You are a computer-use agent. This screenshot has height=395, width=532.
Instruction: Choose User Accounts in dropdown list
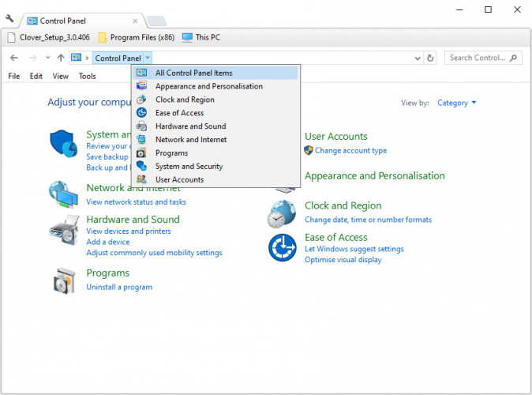pos(215,179)
